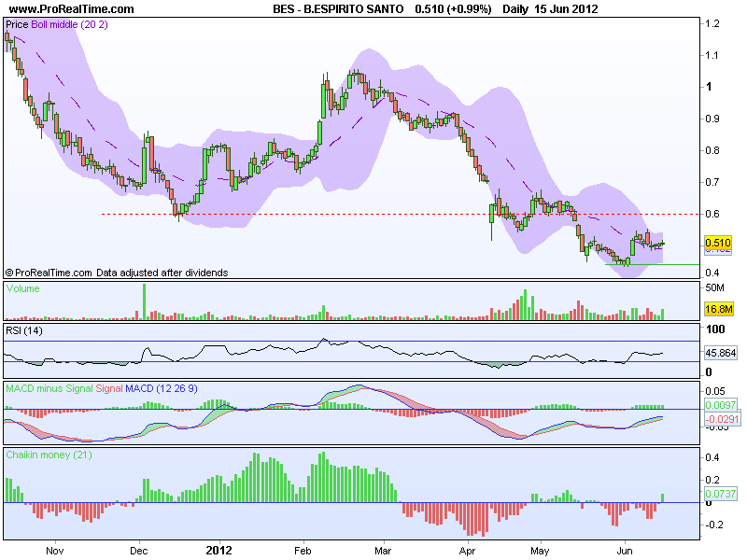
Task: Click the Mar label on time axis
Action: click(383, 551)
